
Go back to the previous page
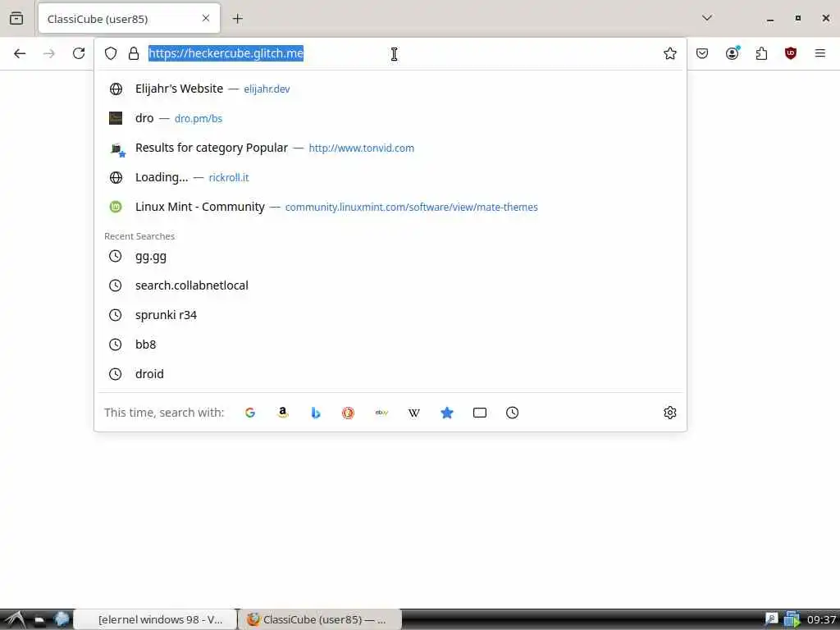[x=20, y=53]
